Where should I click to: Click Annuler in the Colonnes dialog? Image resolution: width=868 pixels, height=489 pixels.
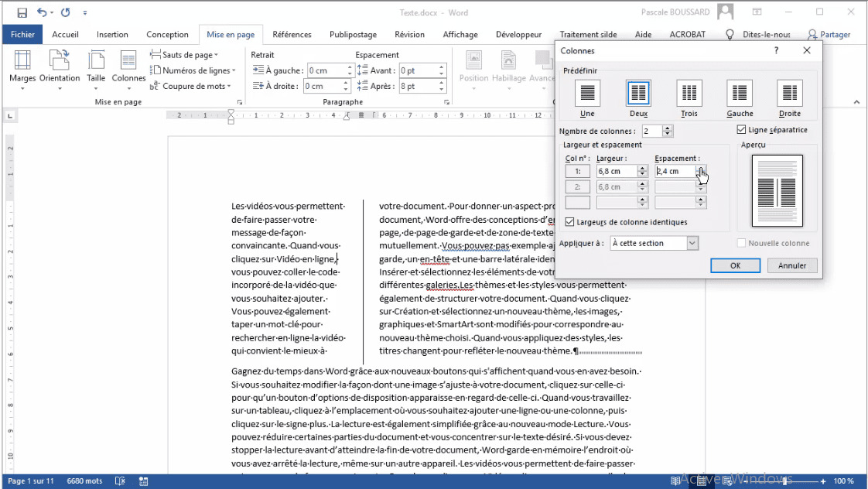click(x=792, y=265)
